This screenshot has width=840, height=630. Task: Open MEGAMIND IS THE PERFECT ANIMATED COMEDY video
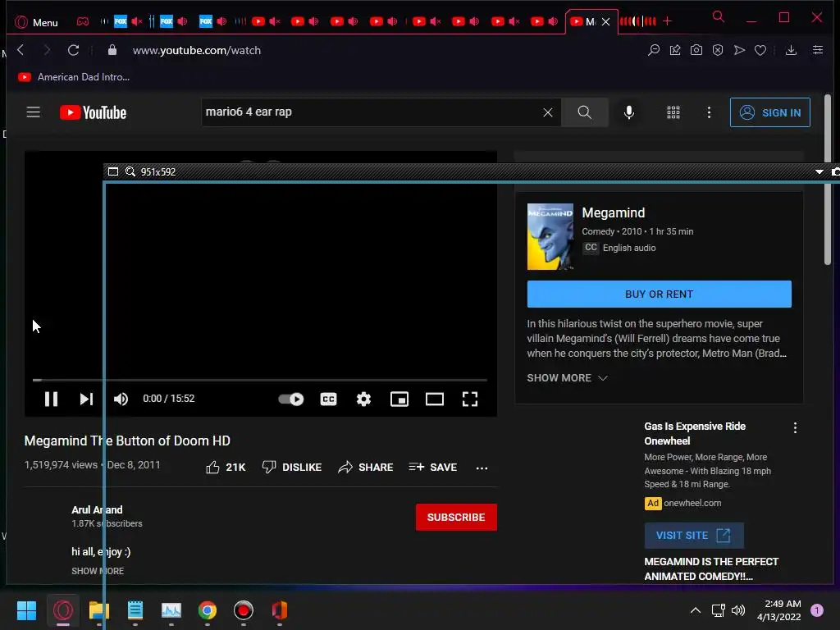tap(711, 569)
